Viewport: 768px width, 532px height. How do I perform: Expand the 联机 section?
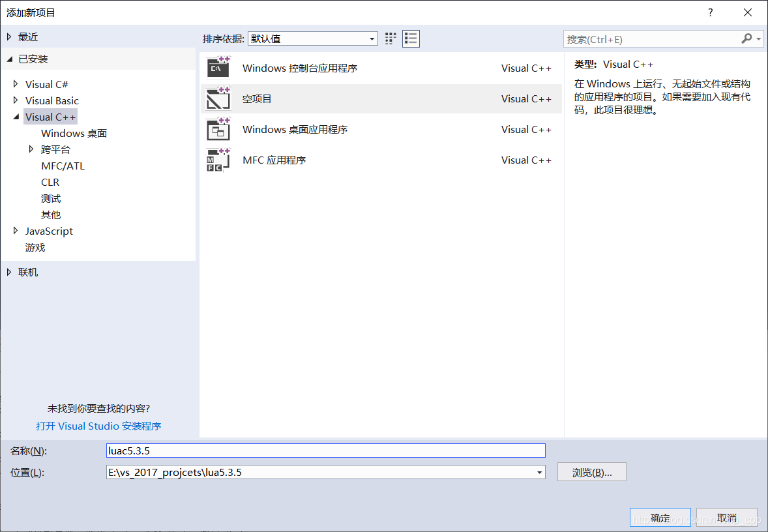tap(9, 272)
